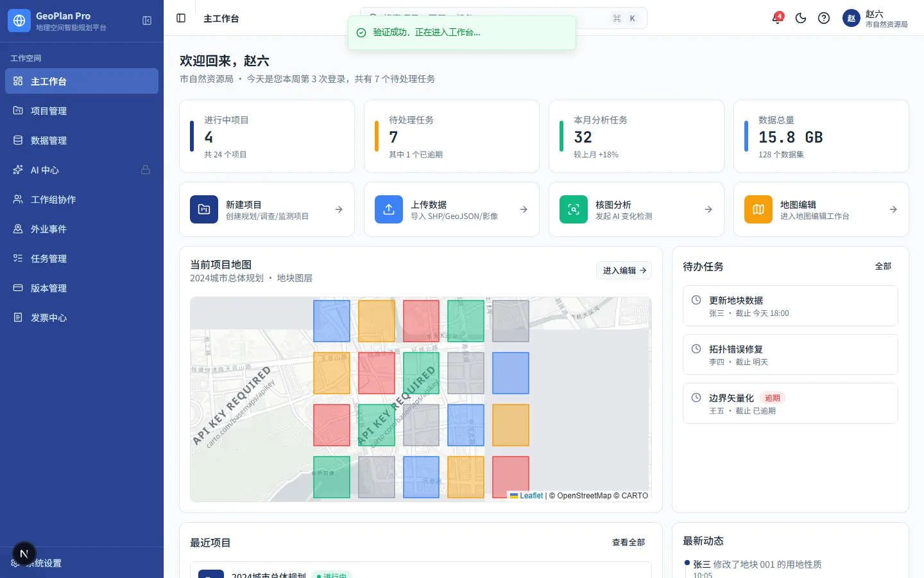
Task: Open the help question mark icon
Action: (x=824, y=18)
